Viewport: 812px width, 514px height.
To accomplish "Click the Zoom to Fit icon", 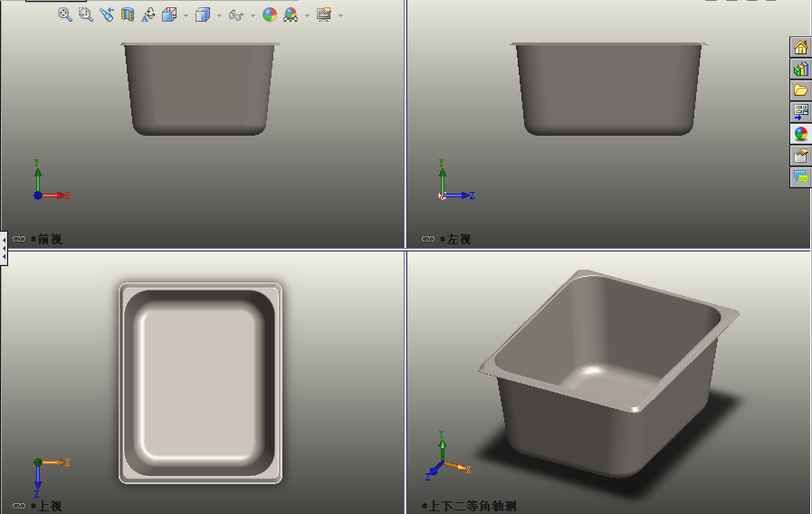I will 65,14.
